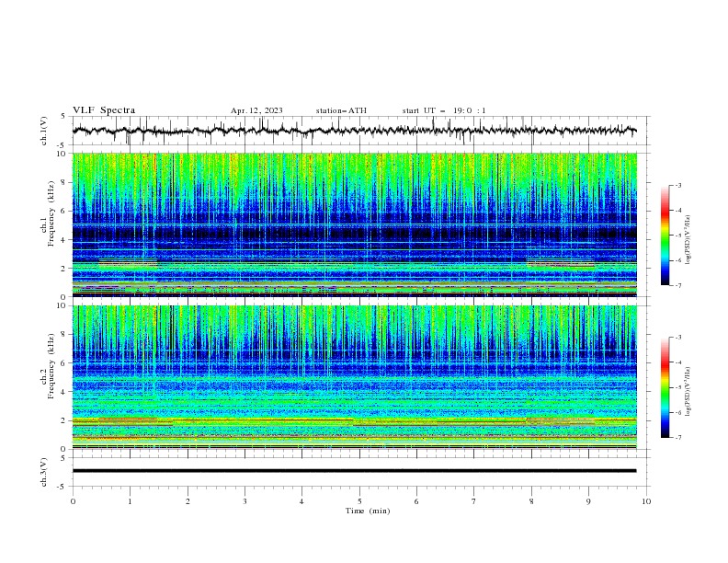
Task: Click the "station=ATH" label
Action: [x=341, y=110]
